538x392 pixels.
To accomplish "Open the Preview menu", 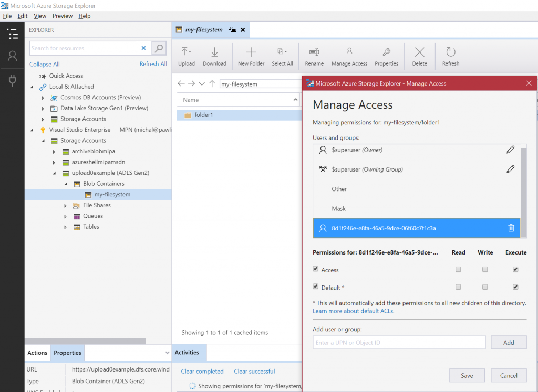I will pos(62,16).
